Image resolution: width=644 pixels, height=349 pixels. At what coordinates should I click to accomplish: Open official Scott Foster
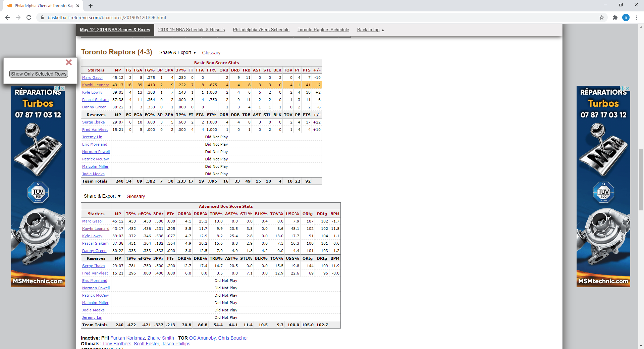pyautogui.click(x=146, y=344)
